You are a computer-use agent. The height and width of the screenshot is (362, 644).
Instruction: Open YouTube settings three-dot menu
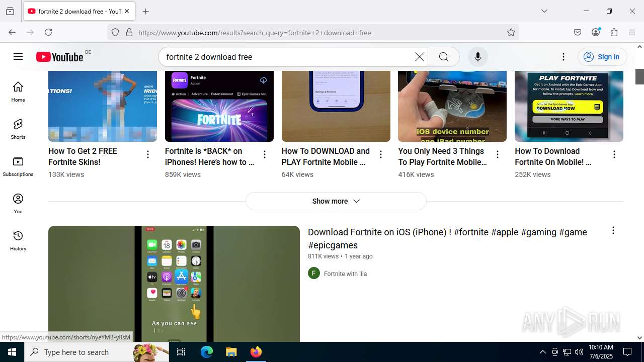[x=563, y=57]
